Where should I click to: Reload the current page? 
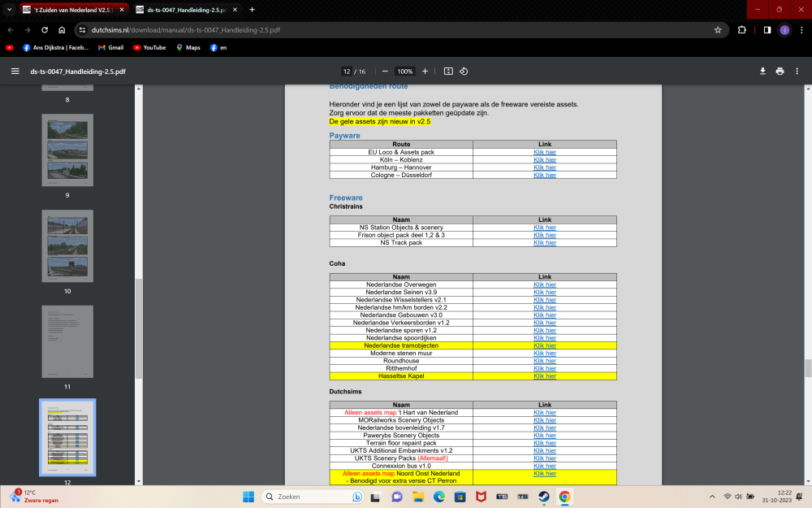coord(43,29)
